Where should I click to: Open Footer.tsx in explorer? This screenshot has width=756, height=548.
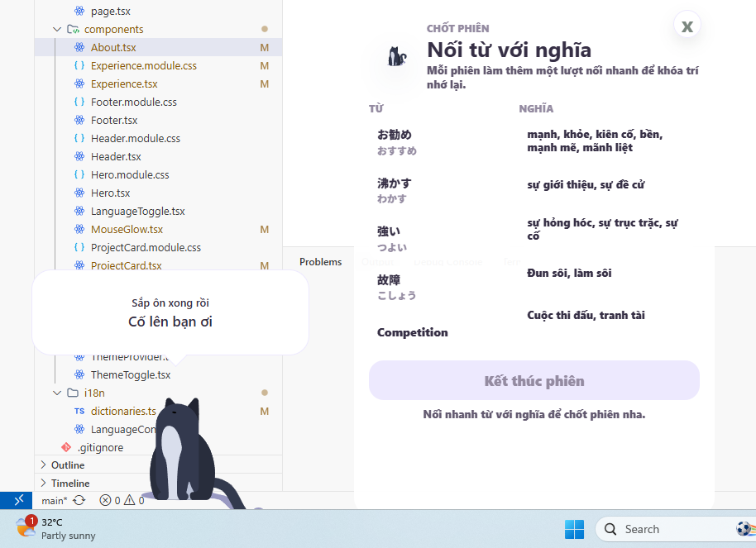point(158,120)
